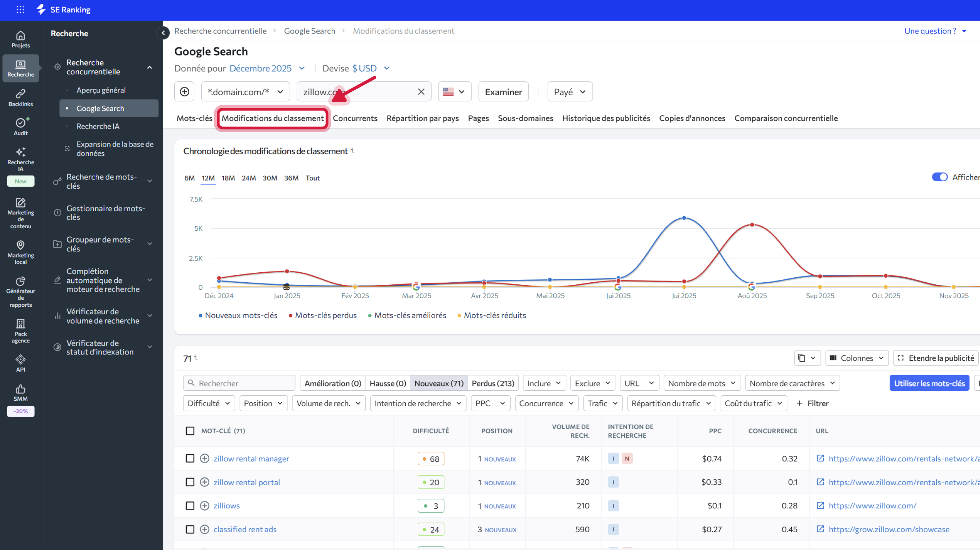The height and width of the screenshot is (550, 980).
Task: Switch to the Concurrents tab
Action: 355,118
